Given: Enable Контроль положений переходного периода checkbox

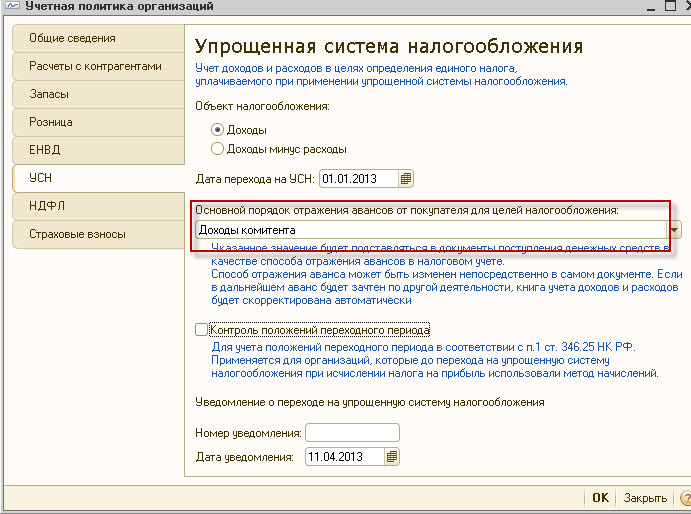Looking at the screenshot, I should click(202, 329).
